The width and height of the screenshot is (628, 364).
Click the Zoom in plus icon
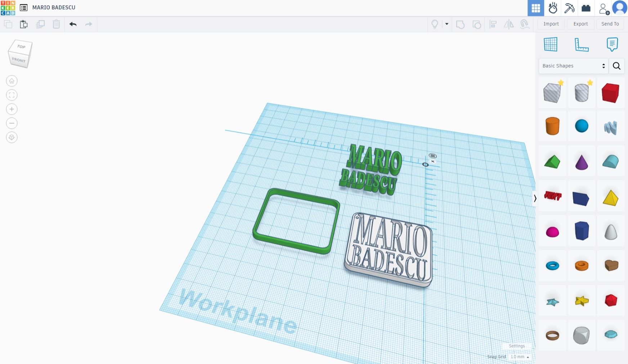point(12,109)
